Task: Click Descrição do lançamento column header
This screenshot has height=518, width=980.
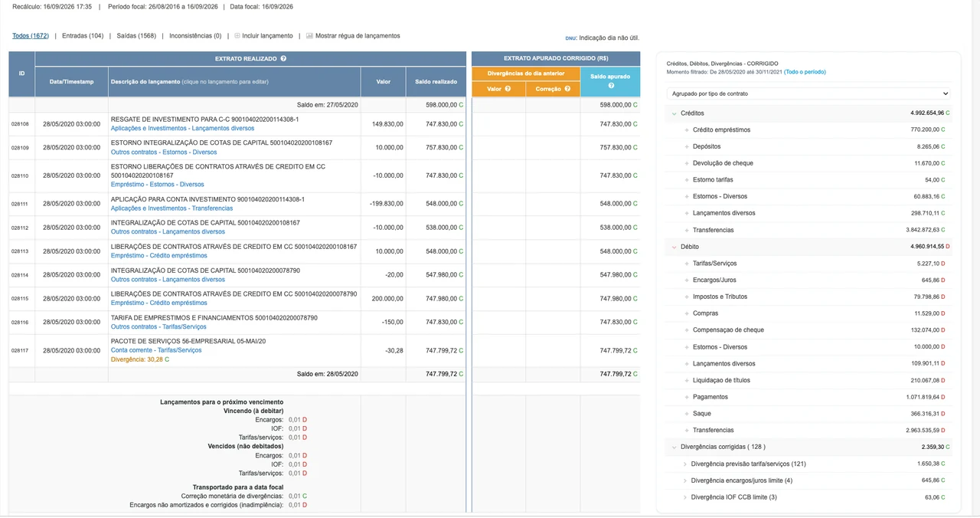Action: point(234,82)
